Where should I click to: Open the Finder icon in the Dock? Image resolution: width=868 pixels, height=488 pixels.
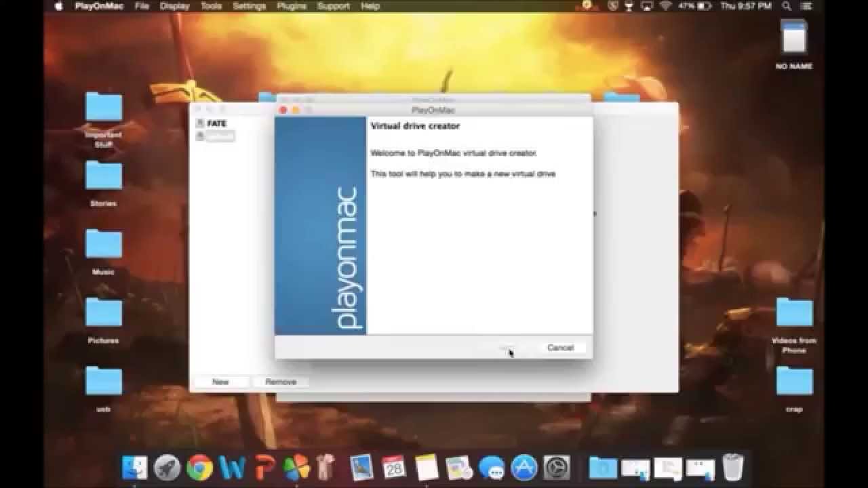(135, 467)
